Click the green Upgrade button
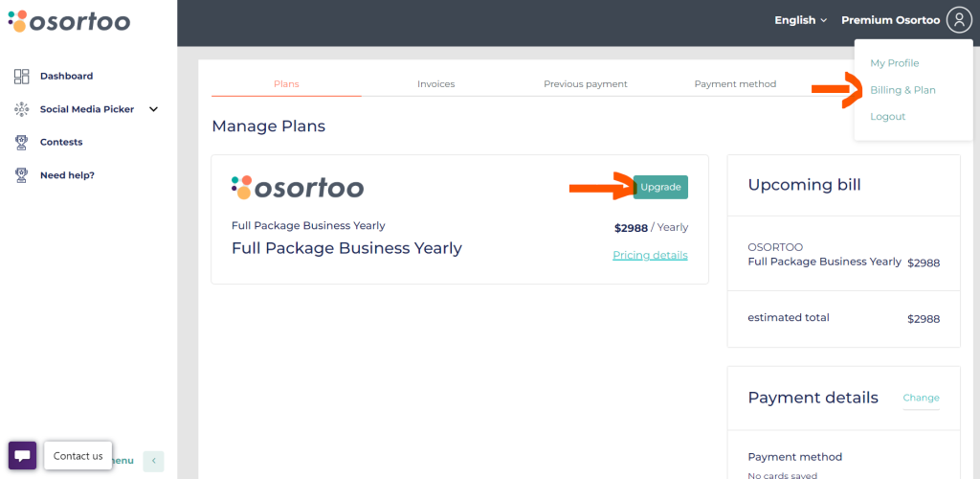 tap(660, 187)
